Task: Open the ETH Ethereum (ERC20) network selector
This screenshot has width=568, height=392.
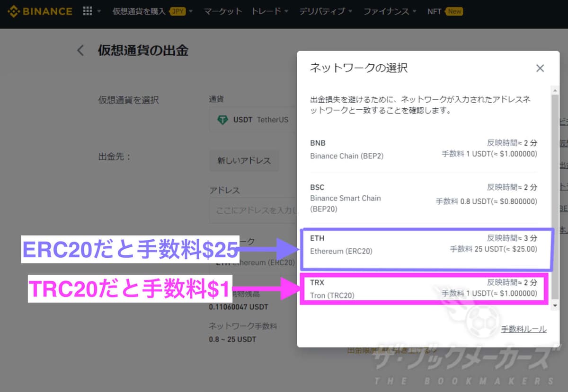Action: 253,262
